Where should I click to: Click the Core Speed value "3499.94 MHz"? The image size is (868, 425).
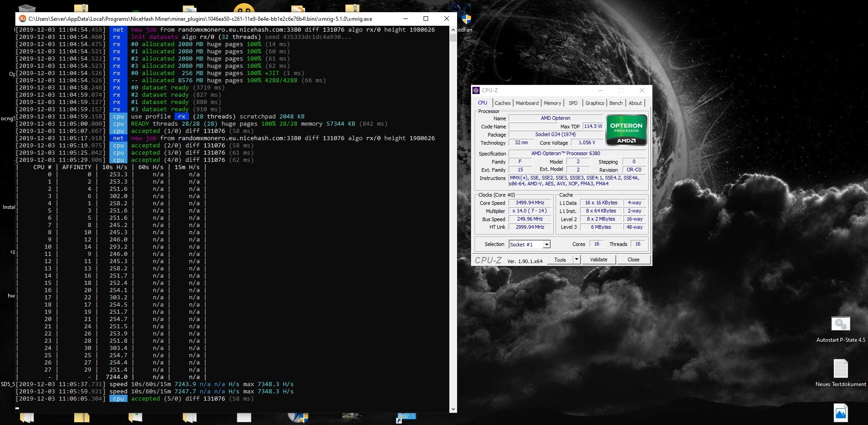click(x=530, y=203)
